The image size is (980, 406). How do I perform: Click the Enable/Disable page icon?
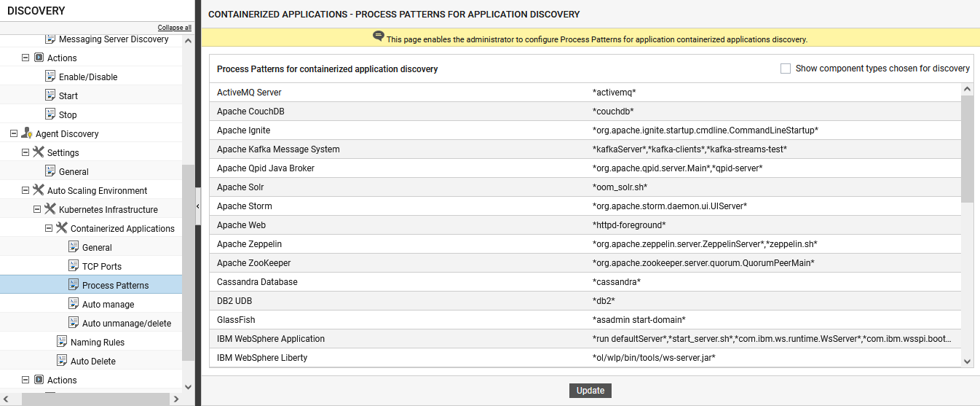coord(50,77)
